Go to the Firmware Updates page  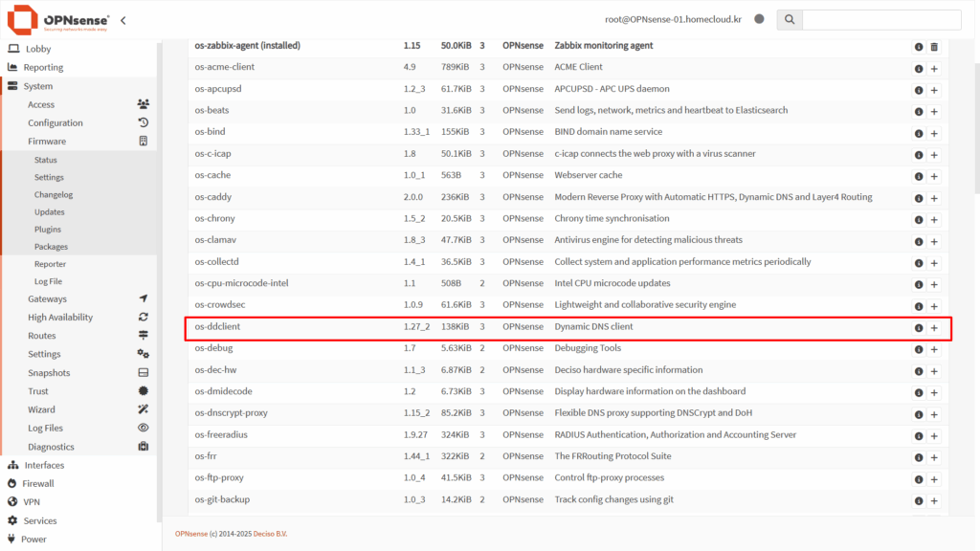50,212
